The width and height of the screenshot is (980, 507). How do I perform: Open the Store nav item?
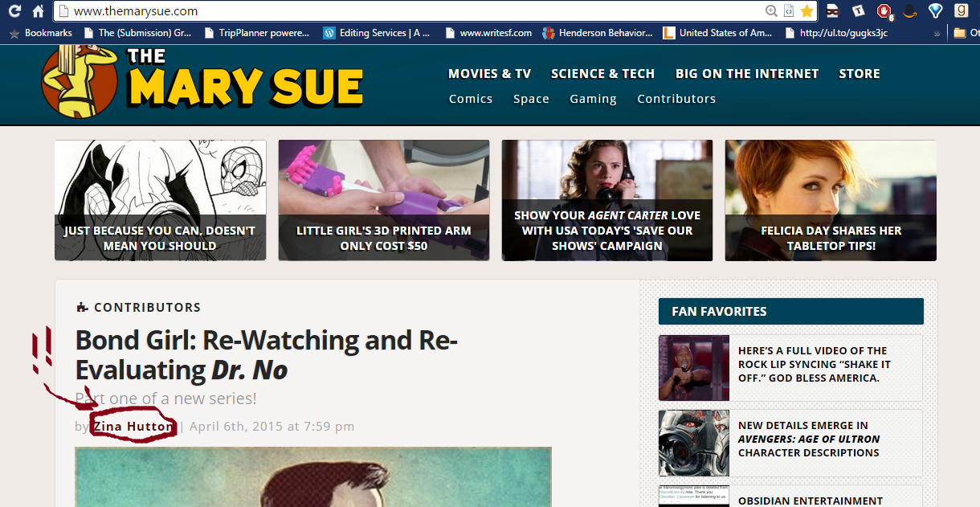click(860, 74)
